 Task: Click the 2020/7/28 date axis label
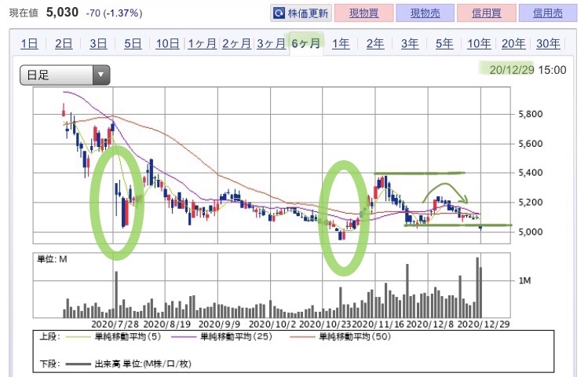(x=115, y=324)
